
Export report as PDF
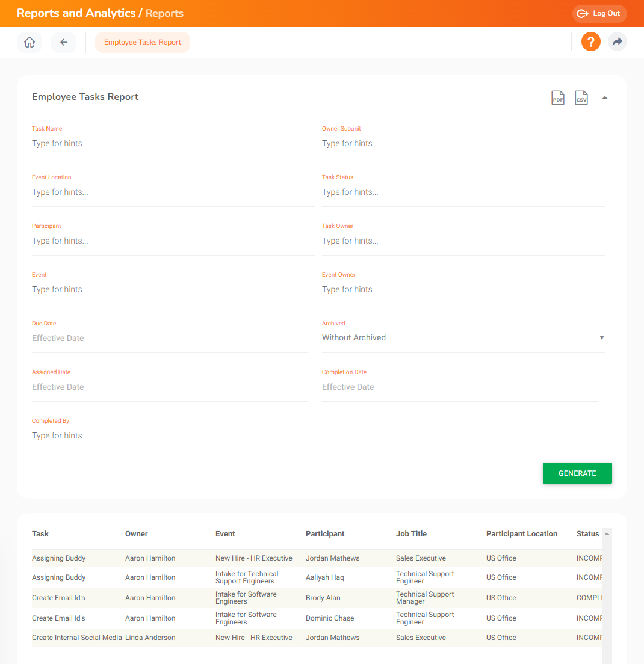pyautogui.click(x=558, y=98)
